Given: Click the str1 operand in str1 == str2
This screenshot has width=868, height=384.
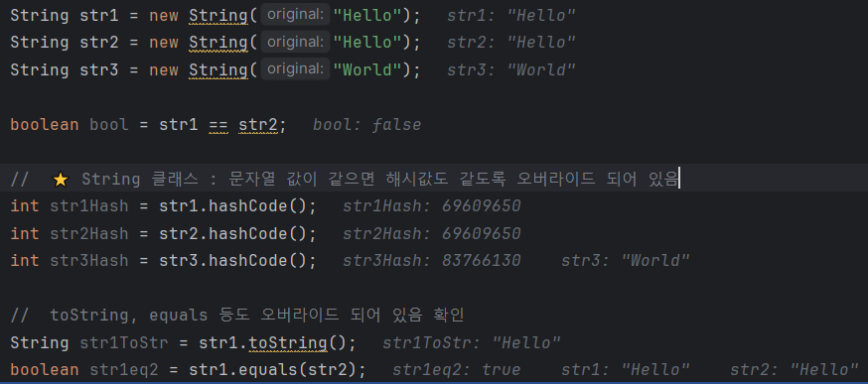Looking at the screenshot, I should (x=179, y=125).
